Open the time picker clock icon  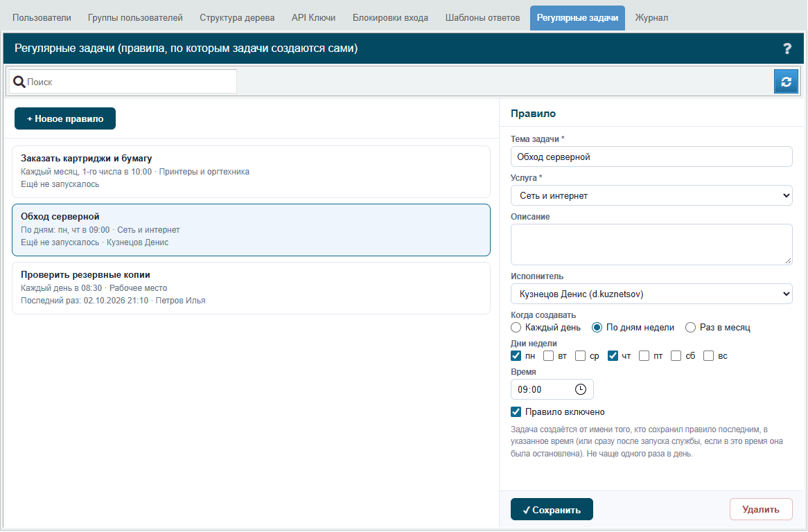point(581,389)
